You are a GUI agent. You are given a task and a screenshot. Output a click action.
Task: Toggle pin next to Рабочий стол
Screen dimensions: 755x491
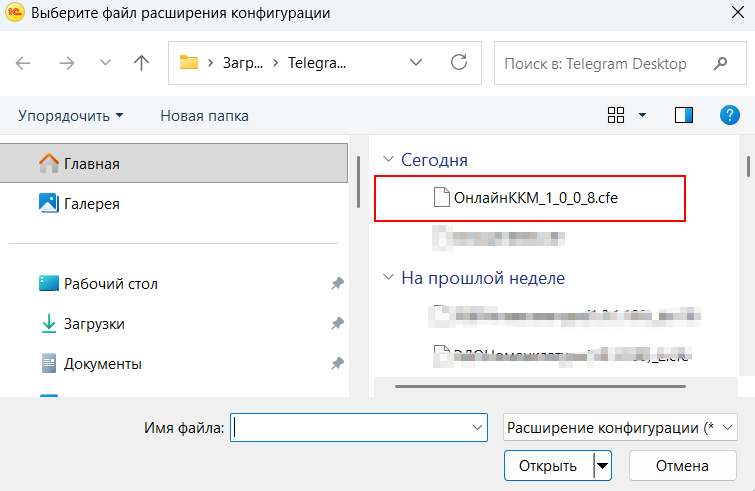point(338,284)
